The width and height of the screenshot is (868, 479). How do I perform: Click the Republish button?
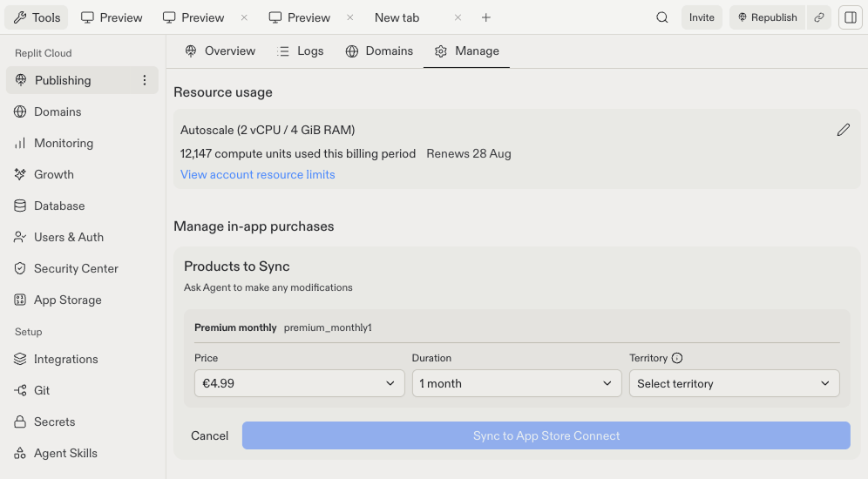(767, 17)
